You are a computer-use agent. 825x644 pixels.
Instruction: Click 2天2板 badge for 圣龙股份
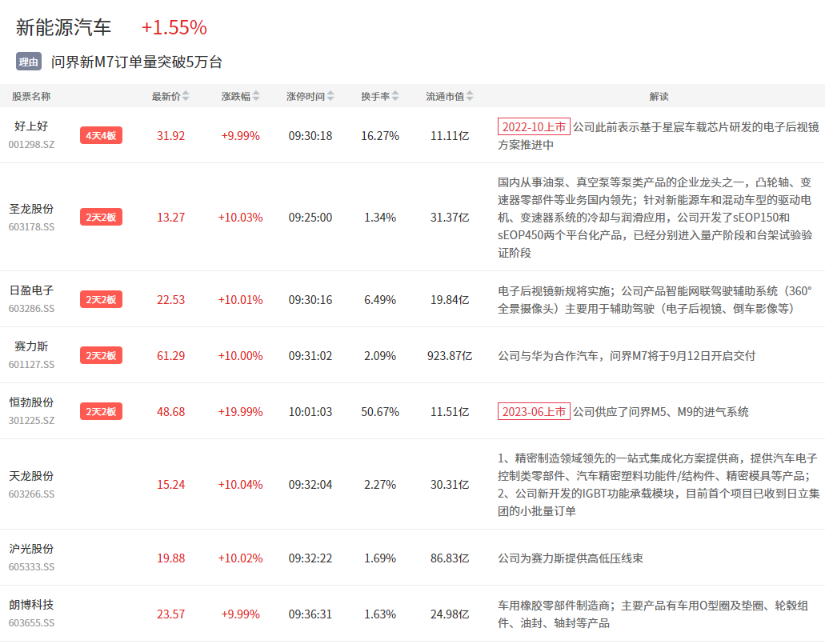[101, 217]
